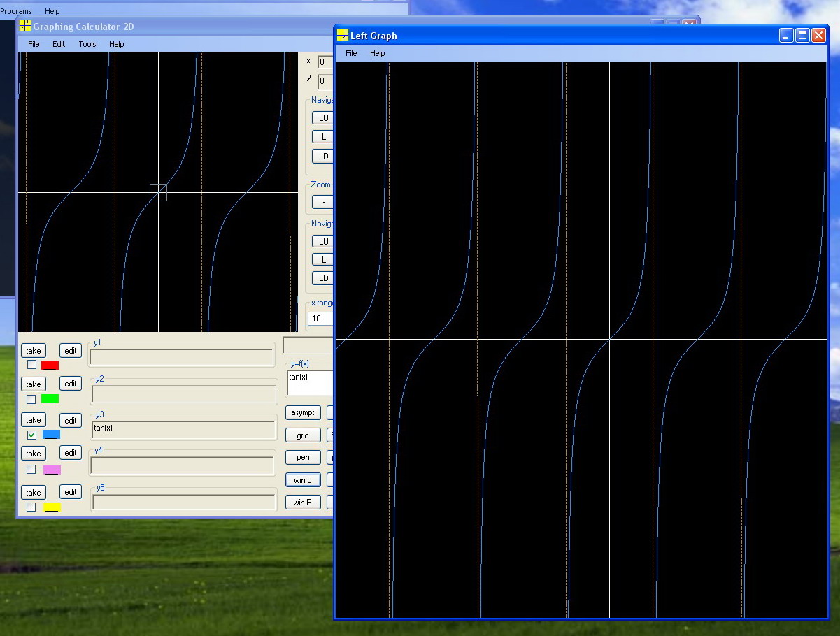Click LU in the navigation group below Zoom
Image resolution: width=840 pixels, height=636 pixels.
[x=323, y=241]
